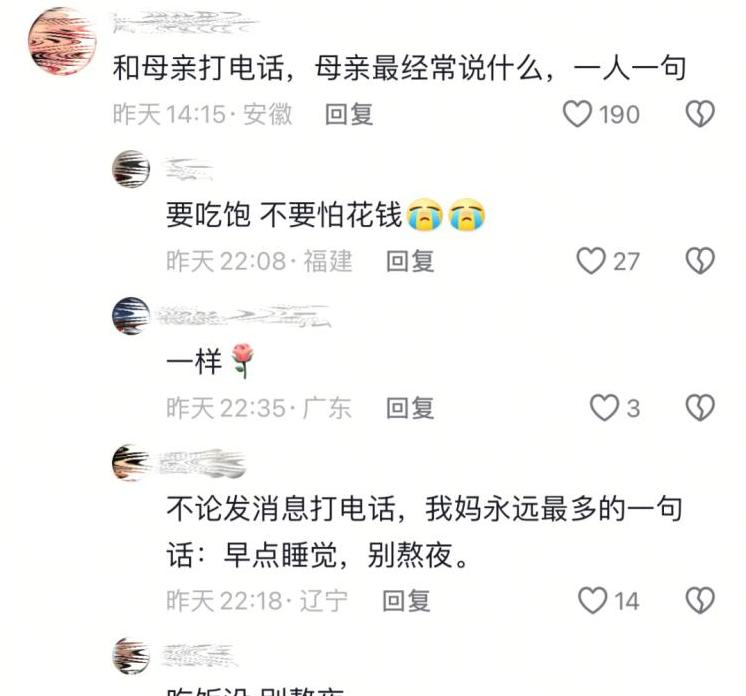Tap 回复 under the 福建 comment
The image size is (746, 696).
pos(410,261)
